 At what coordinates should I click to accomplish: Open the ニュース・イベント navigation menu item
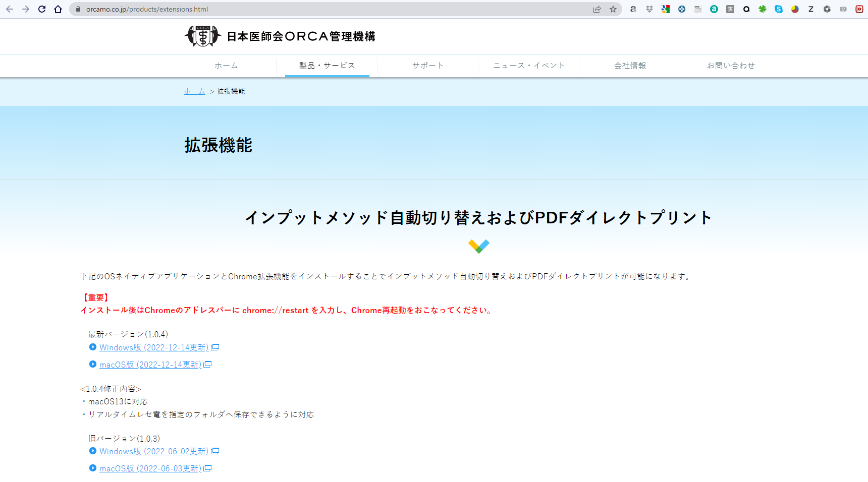pyautogui.click(x=529, y=66)
